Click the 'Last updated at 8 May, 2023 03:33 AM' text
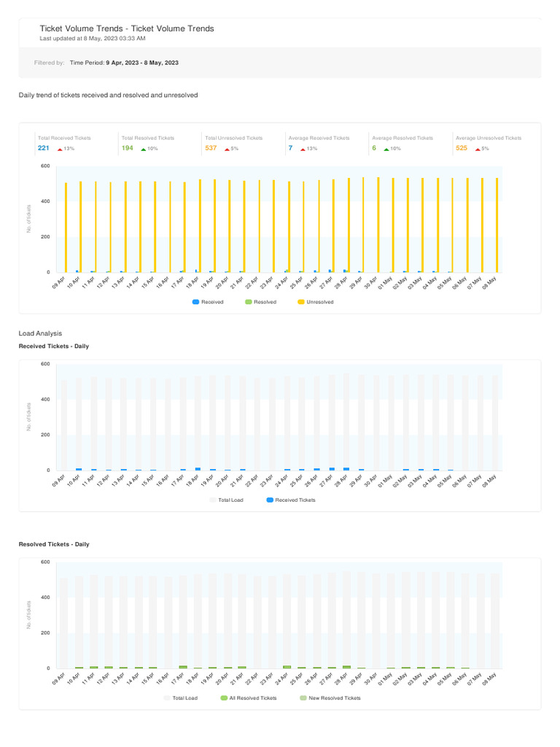Screen dimensions: 560x747 pyautogui.click(x=93, y=39)
